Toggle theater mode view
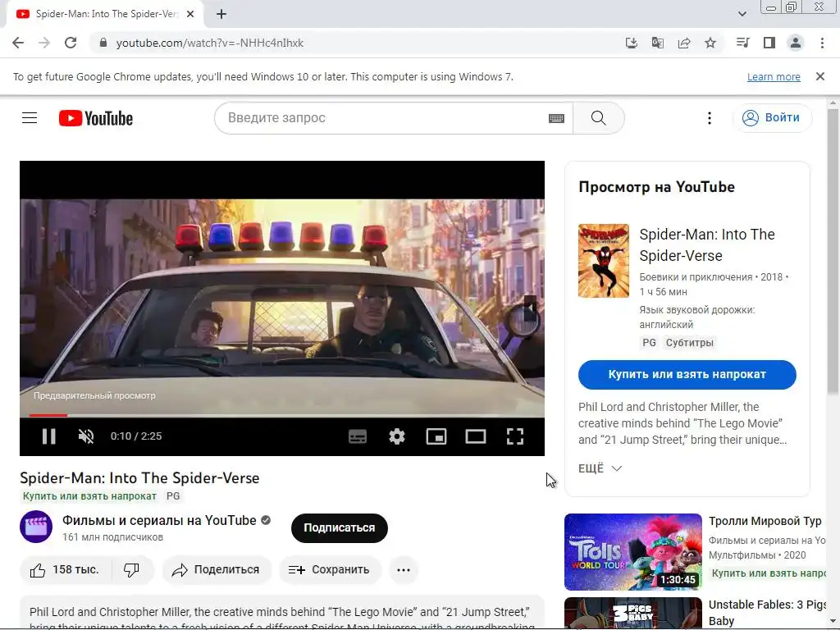 tap(476, 436)
